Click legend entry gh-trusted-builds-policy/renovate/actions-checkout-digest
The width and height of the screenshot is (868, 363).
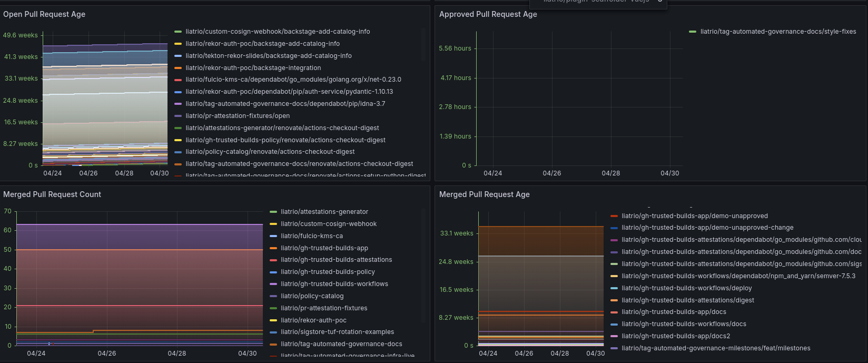point(285,140)
